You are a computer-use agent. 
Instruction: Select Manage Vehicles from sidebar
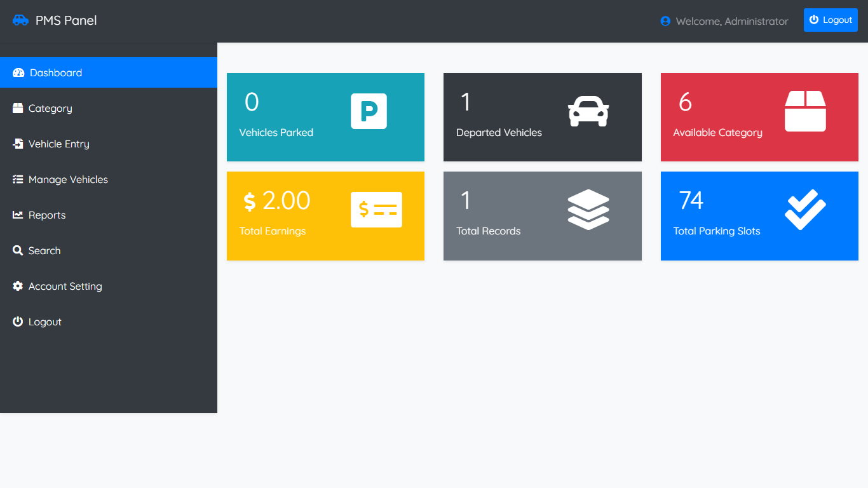68,179
